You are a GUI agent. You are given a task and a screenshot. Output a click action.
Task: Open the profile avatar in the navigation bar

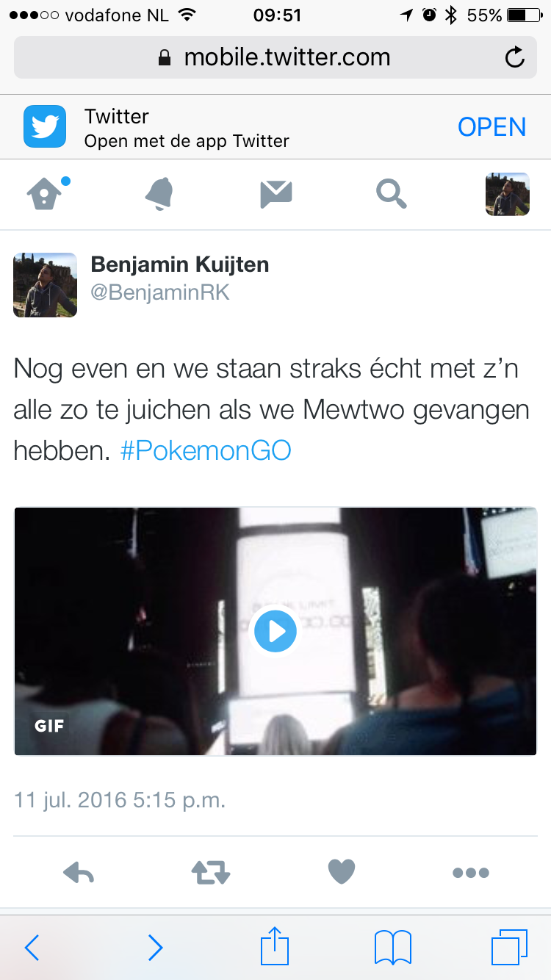[x=508, y=194]
